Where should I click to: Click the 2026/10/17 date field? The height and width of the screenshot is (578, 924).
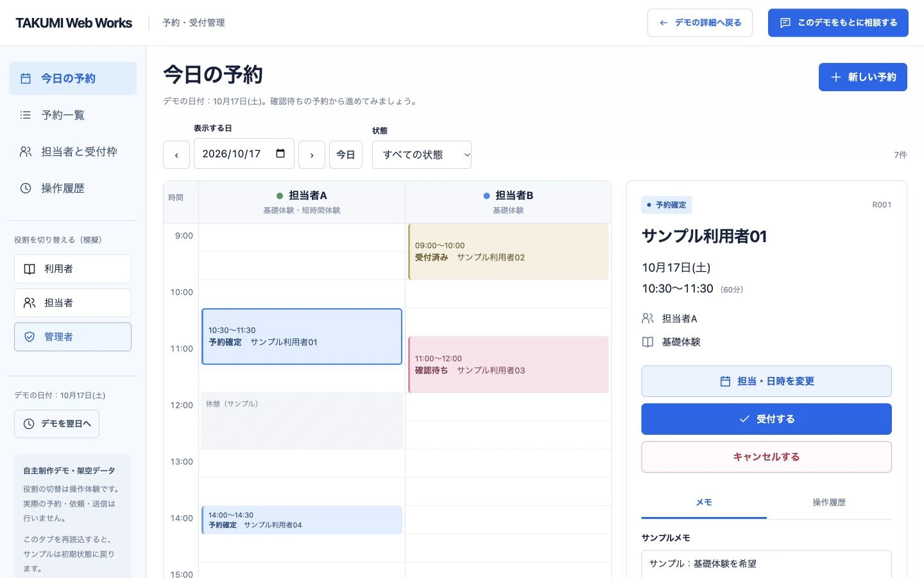click(x=244, y=153)
